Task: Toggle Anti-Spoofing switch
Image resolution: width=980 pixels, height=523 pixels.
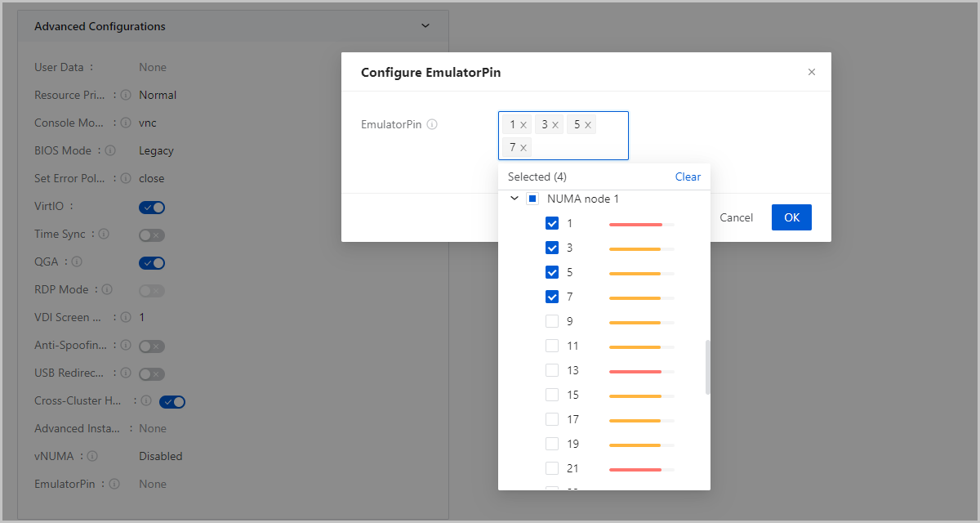Action: point(152,346)
